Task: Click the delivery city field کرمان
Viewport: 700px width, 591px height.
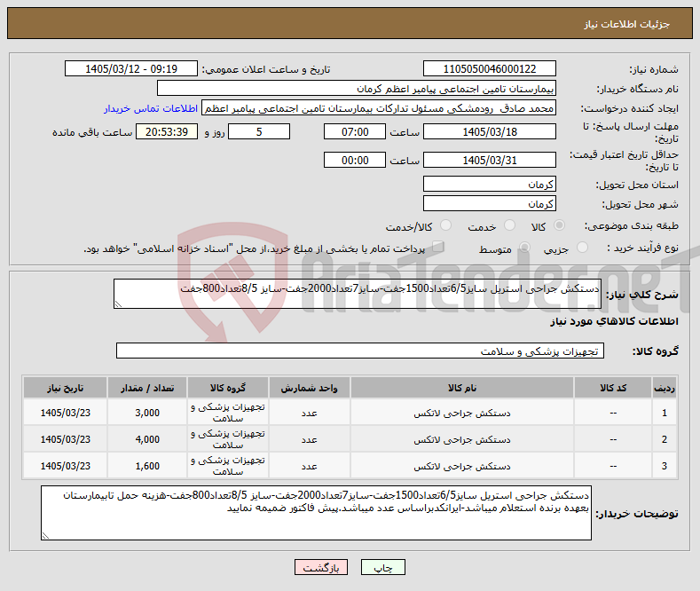Action: pyautogui.click(x=489, y=203)
